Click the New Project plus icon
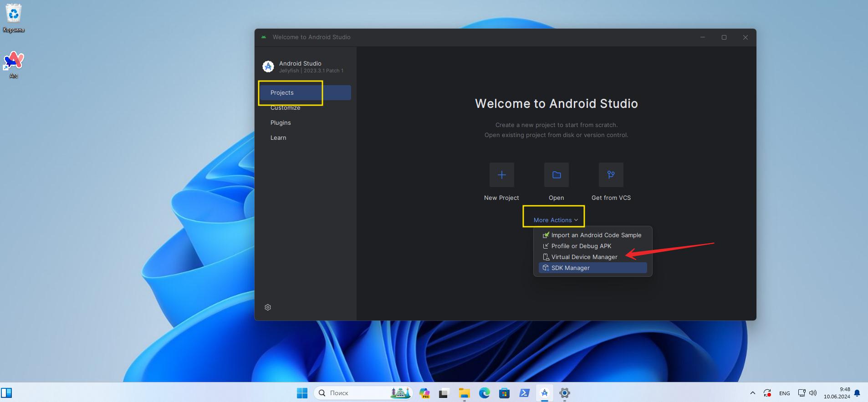This screenshot has width=868, height=402. (501, 175)
